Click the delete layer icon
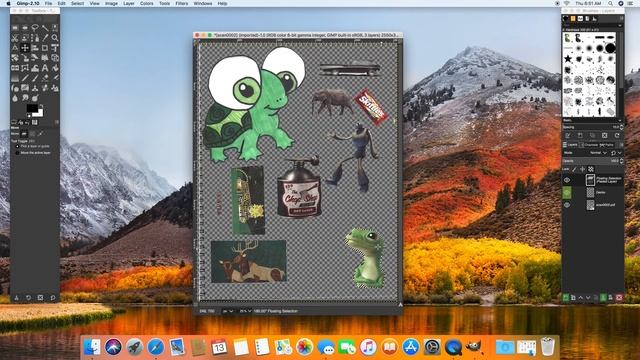Viewport: 640px width, 360px height. [619, 298]
